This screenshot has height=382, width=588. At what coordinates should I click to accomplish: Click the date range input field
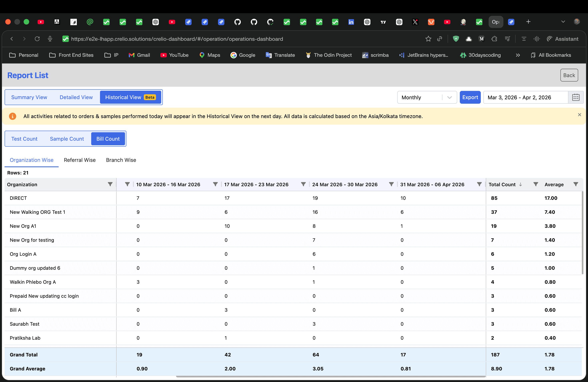(525, 97)
